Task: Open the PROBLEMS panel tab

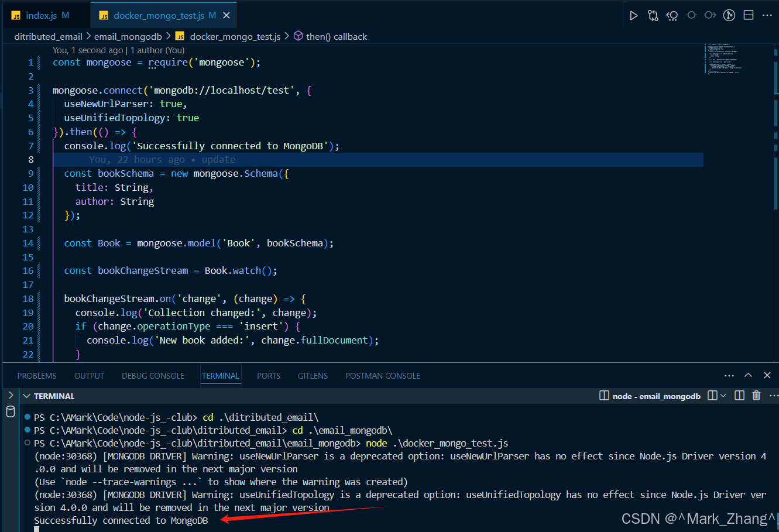Action: click(37, 376)
